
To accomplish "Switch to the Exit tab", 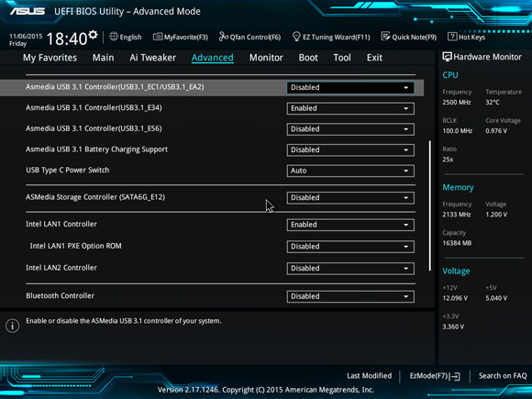I will 374,58.
